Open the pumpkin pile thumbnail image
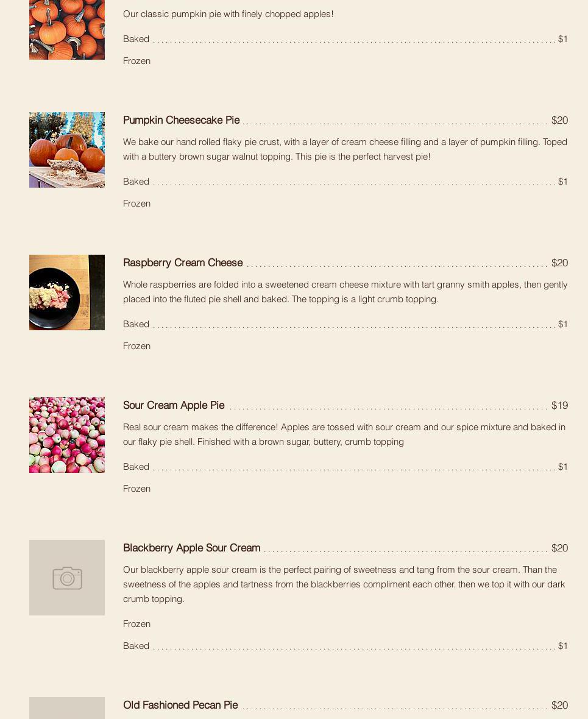This screenshot has height=719, width=588. click(67, 30)
